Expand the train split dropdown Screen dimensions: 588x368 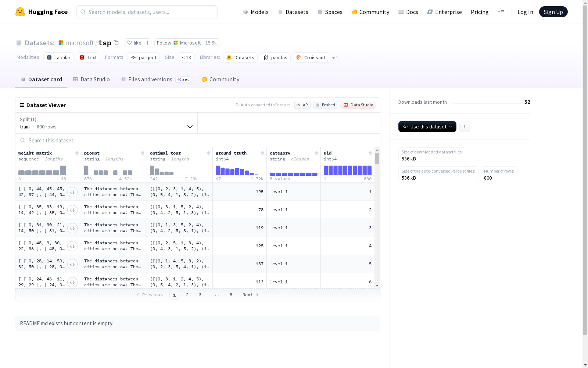coord(107,123)
